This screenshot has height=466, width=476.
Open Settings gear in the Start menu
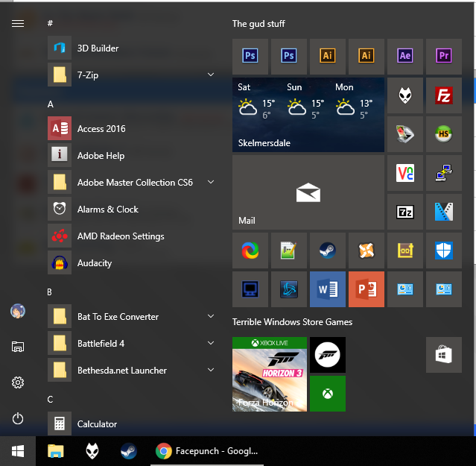point(18,382)
